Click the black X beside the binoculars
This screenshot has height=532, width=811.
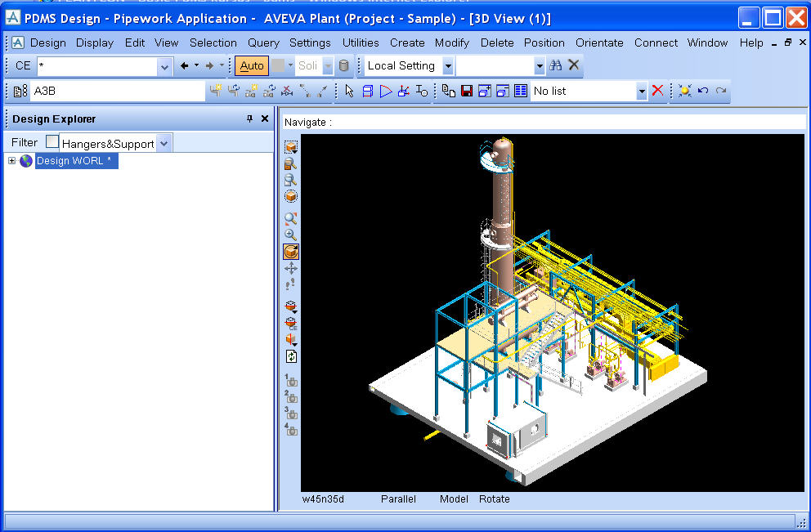point(574,65)
